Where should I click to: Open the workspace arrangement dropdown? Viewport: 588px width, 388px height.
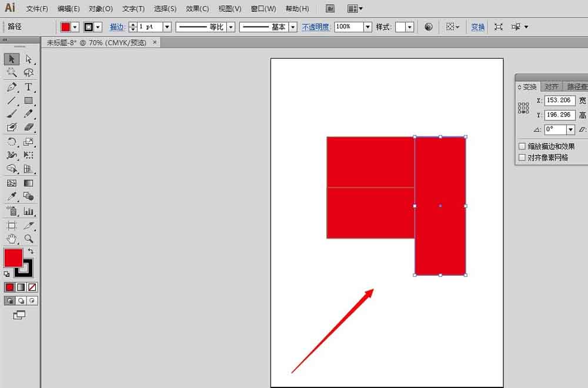(355, 9)
